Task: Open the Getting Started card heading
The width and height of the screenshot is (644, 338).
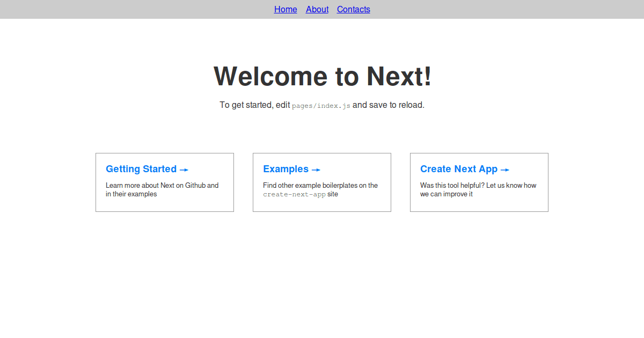Action: click(147, 169)
